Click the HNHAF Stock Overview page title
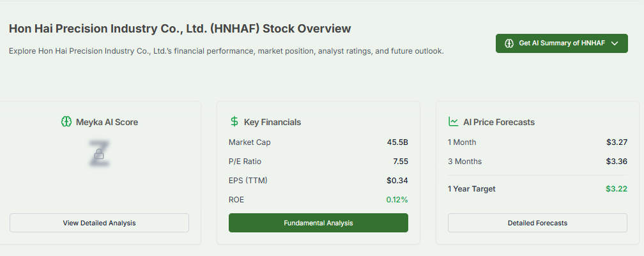Screen dimensions: 644x256 [180, 29]
